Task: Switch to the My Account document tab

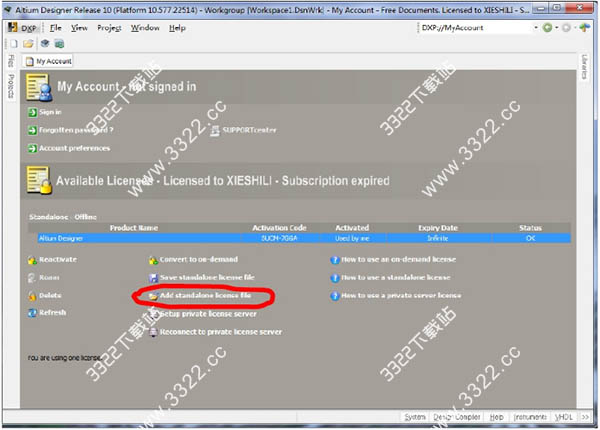Action: (48, 61)
